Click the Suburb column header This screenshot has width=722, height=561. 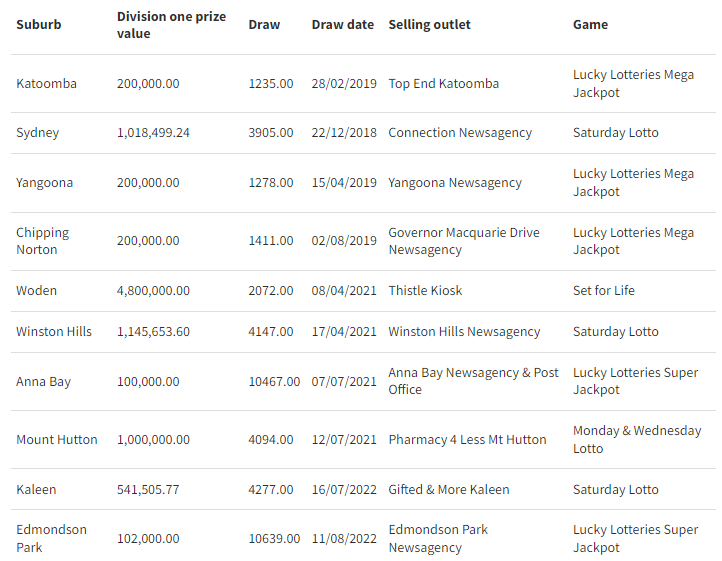[39, 25]
